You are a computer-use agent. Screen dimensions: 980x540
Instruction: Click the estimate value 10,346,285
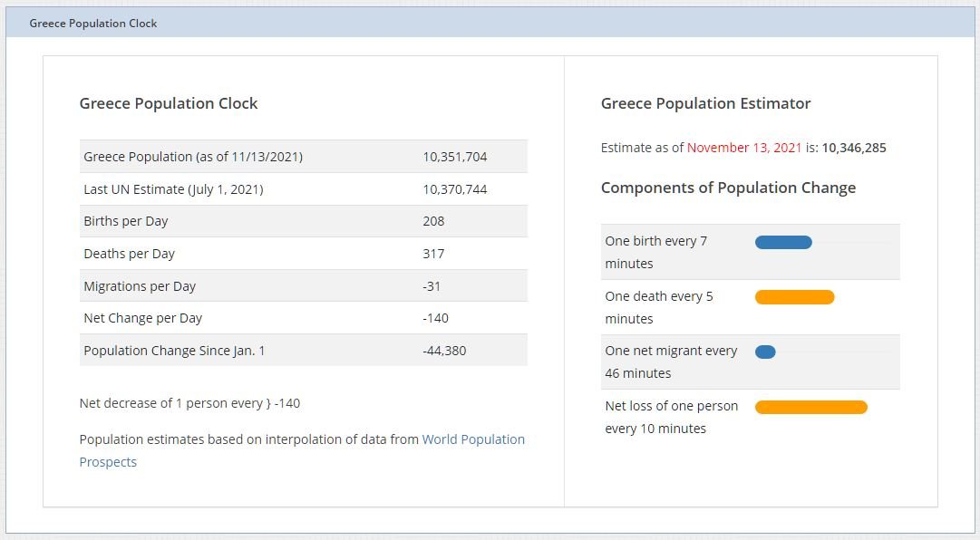point(853,148)
